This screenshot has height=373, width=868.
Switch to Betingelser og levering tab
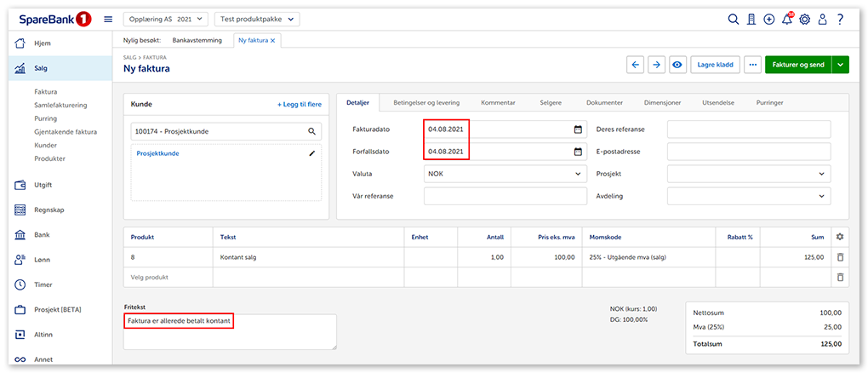[425, 102]
